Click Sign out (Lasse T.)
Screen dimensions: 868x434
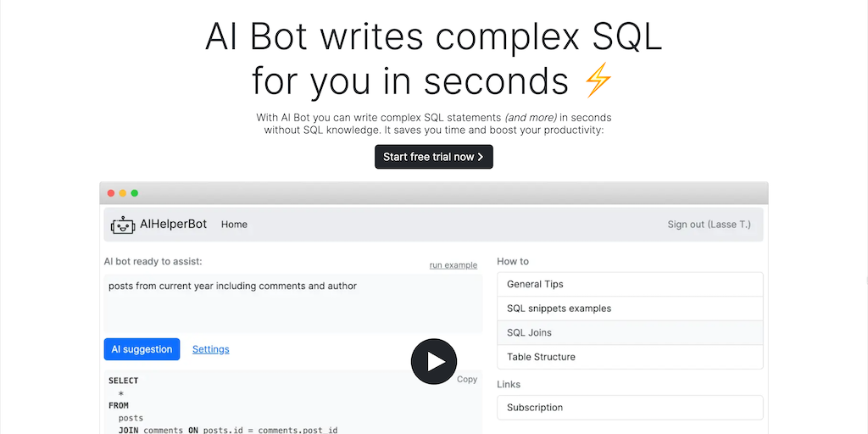pos(709,225)
